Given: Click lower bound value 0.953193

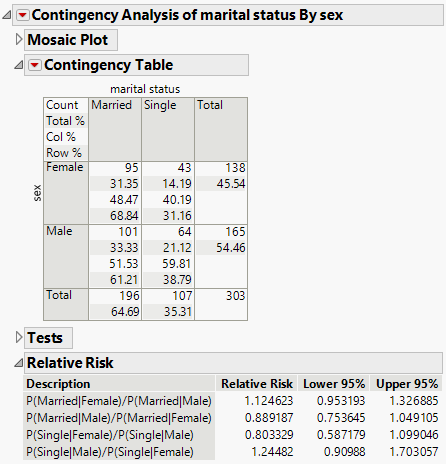Looking at the screenshot, I should click(x=341, y=401).
